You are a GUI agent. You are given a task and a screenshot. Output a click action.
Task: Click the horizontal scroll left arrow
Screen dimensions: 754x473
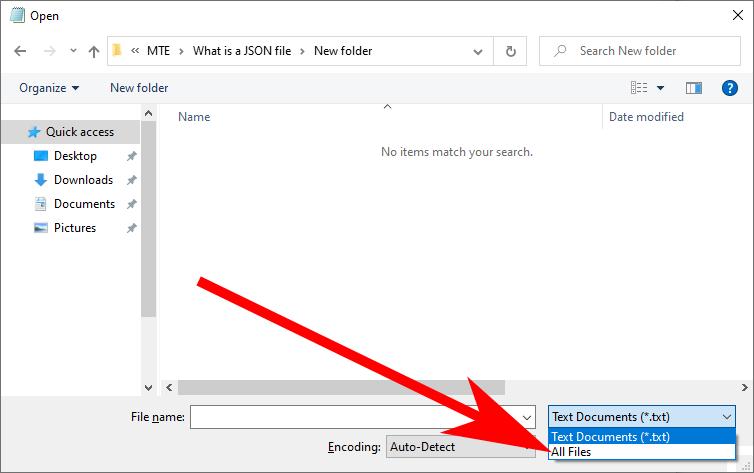click(x=169, y=387)
